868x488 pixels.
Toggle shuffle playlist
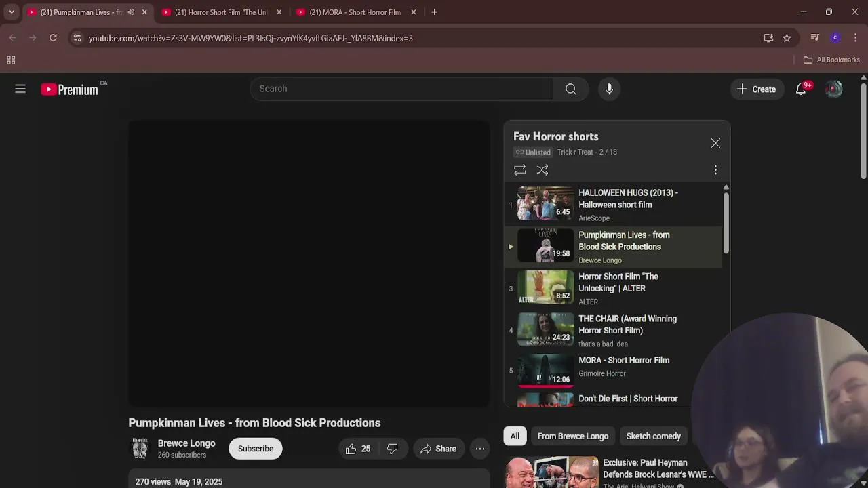[x=542, y=170]
